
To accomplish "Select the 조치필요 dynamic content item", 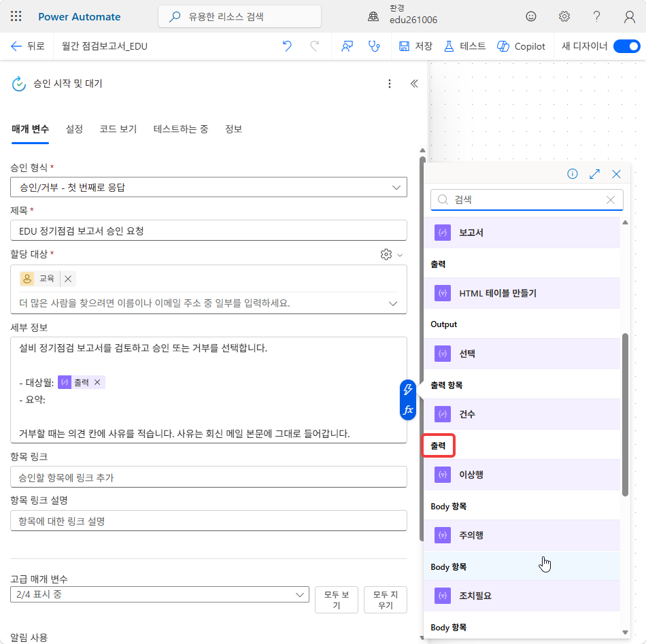I will (x=522, y=596).
